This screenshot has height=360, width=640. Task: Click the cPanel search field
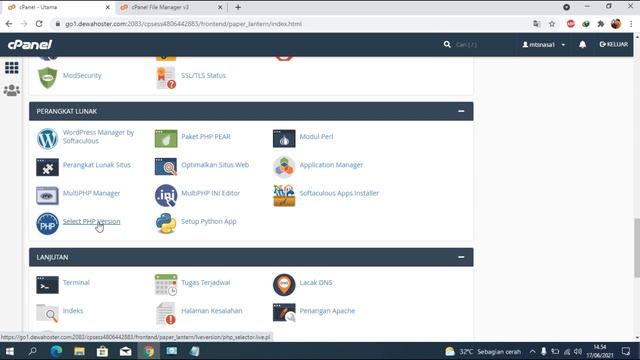(478, 44)
